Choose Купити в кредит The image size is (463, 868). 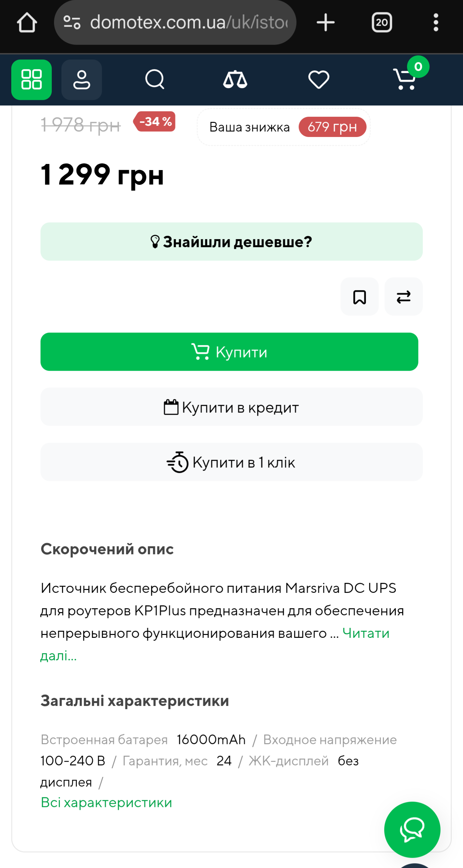click(x=231, y=407)
